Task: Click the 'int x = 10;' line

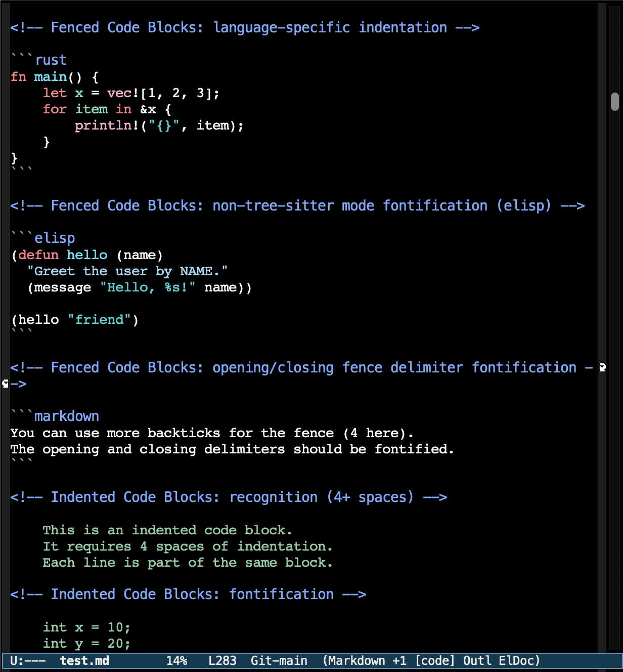Action: (x=87, y=627)
